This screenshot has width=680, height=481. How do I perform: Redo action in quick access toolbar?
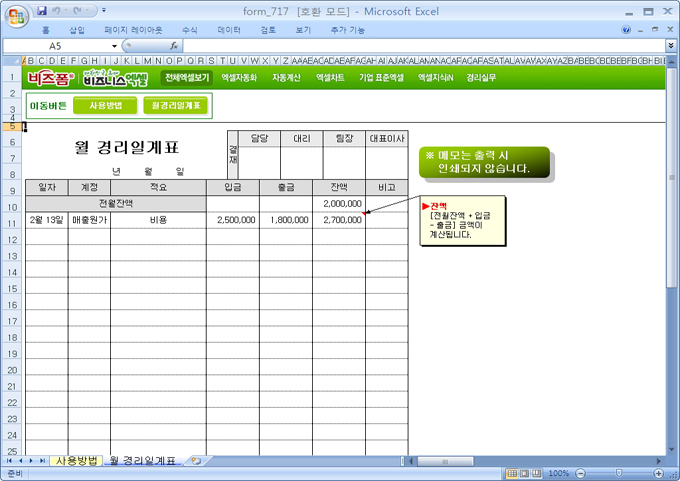78,10
